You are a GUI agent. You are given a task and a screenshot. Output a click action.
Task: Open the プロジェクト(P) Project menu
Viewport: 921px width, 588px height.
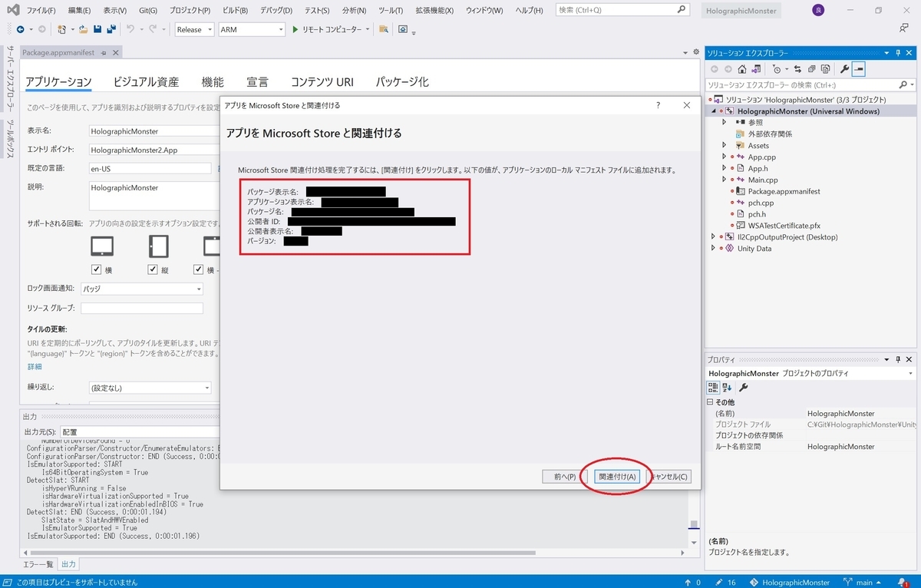(x=190, y=11)
